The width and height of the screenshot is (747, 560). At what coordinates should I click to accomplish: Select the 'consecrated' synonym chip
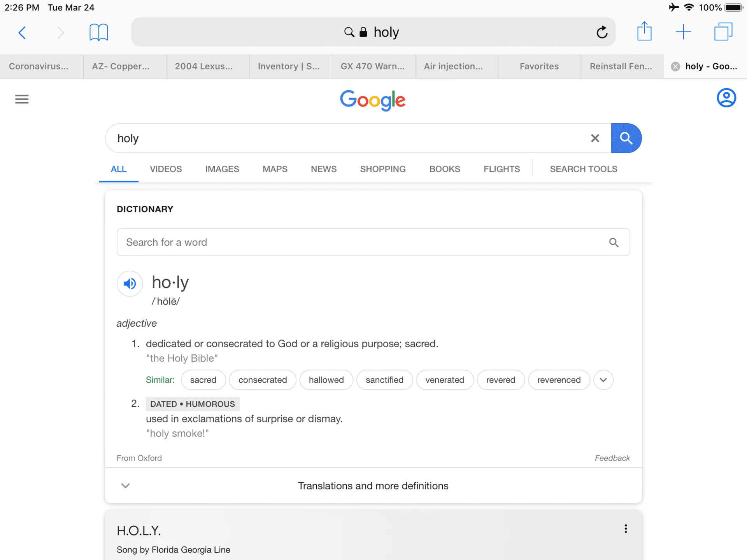pos(263,380)
